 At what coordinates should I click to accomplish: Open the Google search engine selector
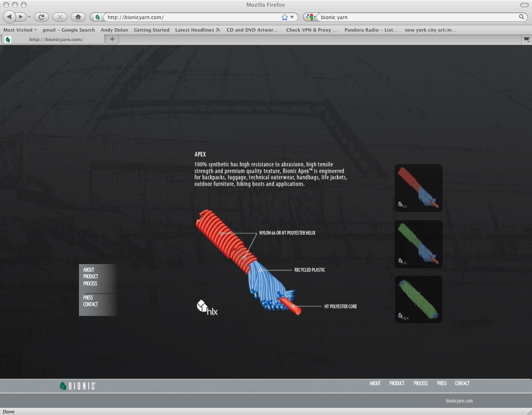tap(310, 17)
